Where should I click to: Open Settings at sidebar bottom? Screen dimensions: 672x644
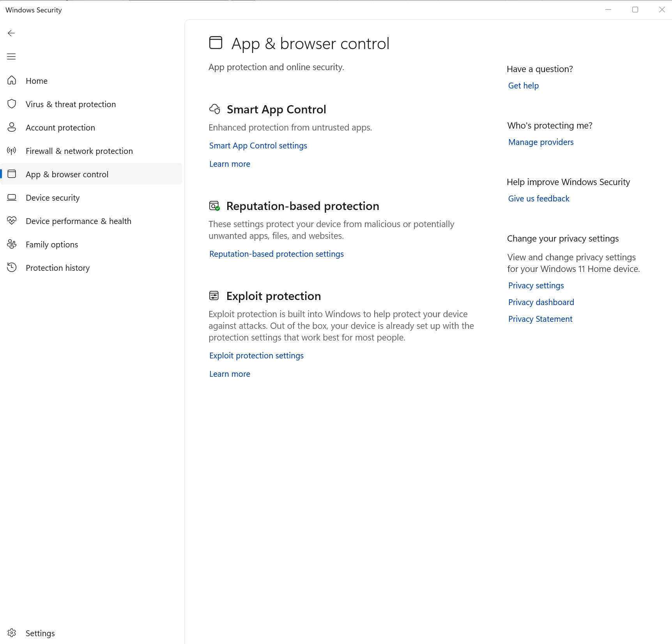(x=92, y=633)
